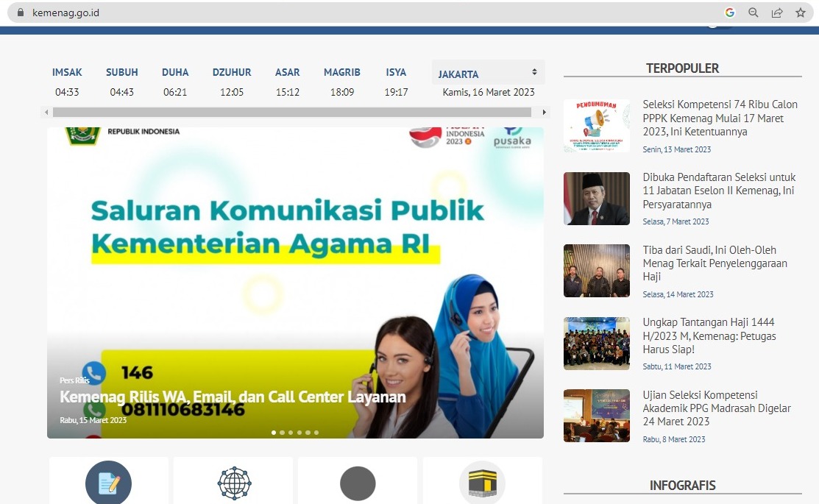Screen dimensions: 819x504
Task: Select the third carousel dot
Action: click(291, 433)
